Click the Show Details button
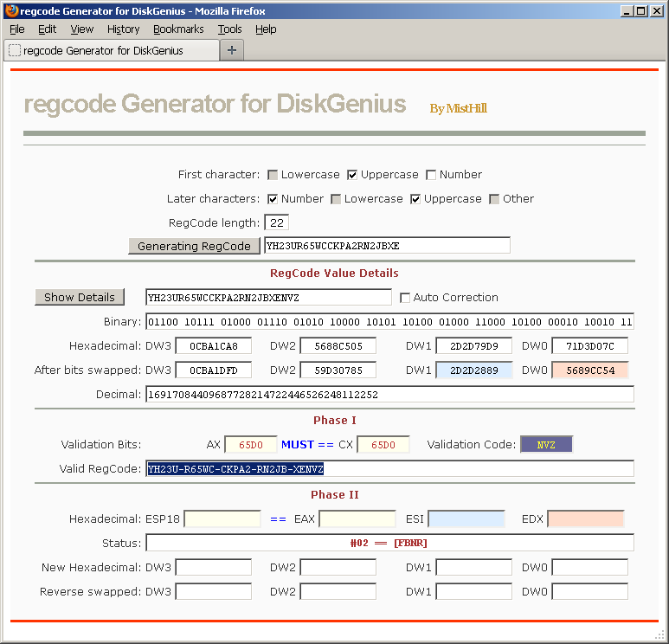Screen dimensions: 669x644 click(x=80, y=297)
